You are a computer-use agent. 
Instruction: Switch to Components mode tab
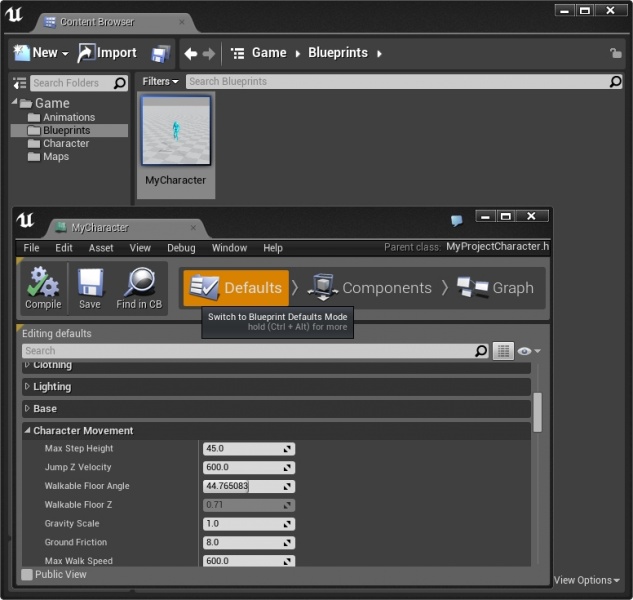369,287
